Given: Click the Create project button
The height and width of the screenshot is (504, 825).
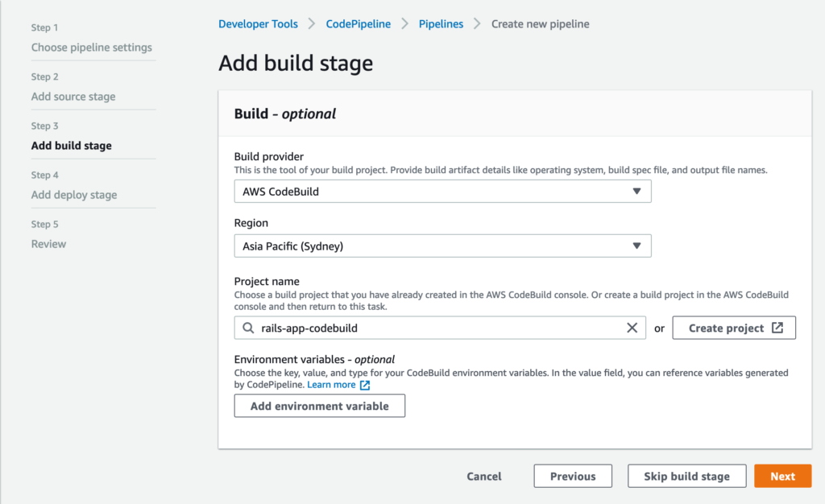Looking at the screenshot, I should [734, 328].
